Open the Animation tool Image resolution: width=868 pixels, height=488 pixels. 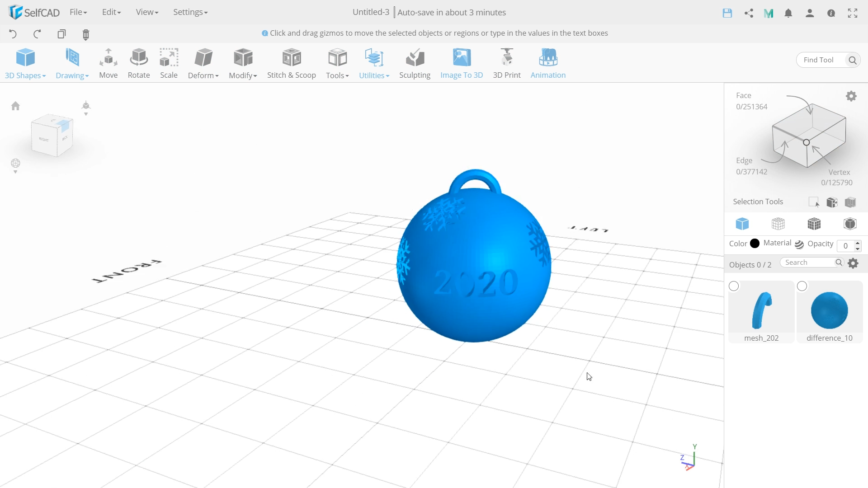pyautogui.click(x=548, y=63)
